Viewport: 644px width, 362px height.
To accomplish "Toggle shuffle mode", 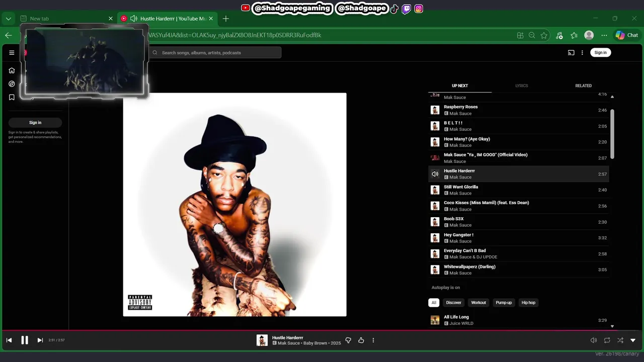I will [x=620, y=340].
